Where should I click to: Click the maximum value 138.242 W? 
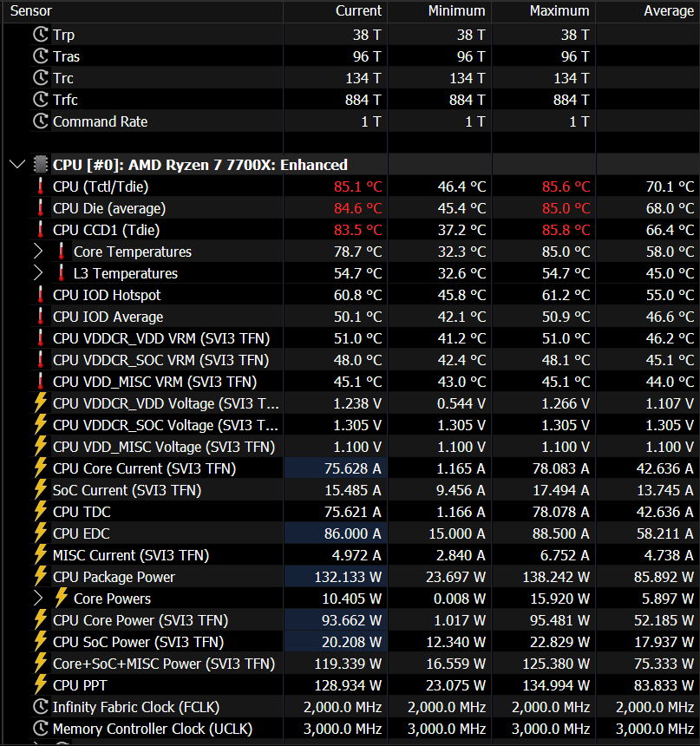tap(556, 577)
